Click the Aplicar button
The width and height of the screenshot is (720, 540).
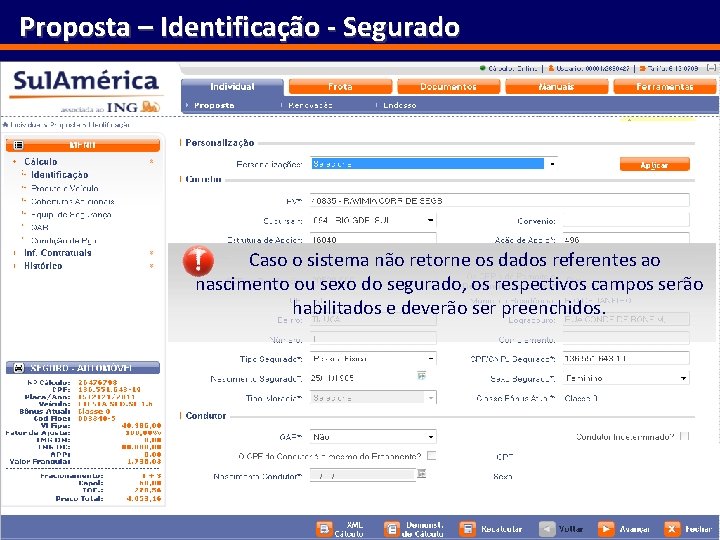pos(654,164)
